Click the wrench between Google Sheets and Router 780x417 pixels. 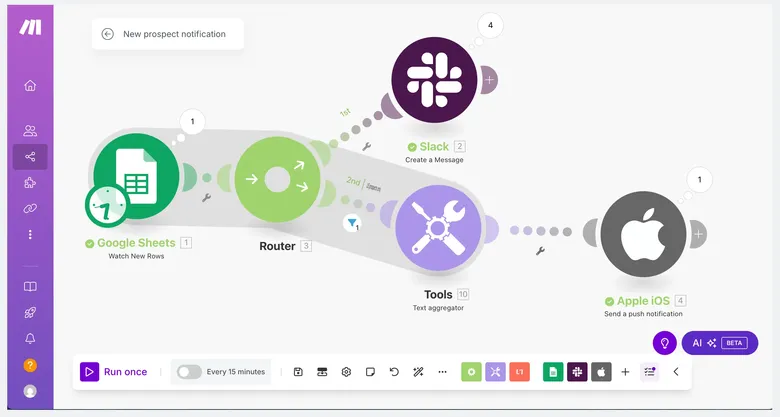pos(206,198)
